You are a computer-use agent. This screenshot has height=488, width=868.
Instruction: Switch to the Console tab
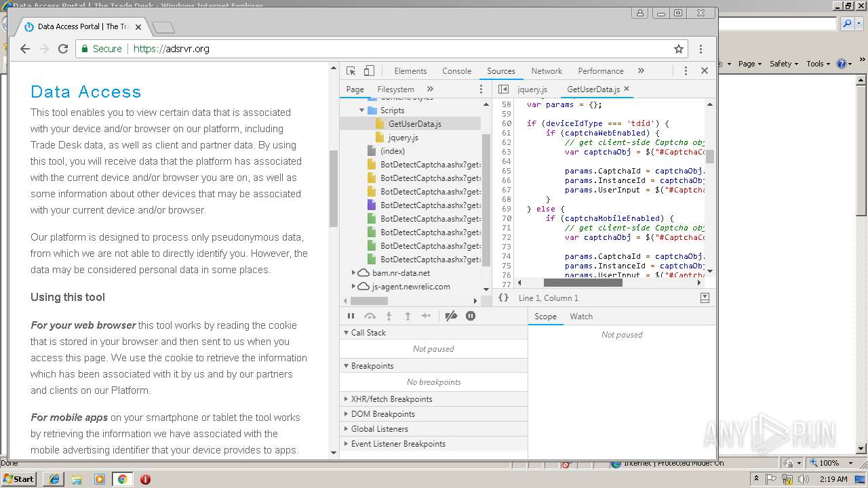pyautogui.click(x=457, y=71)
